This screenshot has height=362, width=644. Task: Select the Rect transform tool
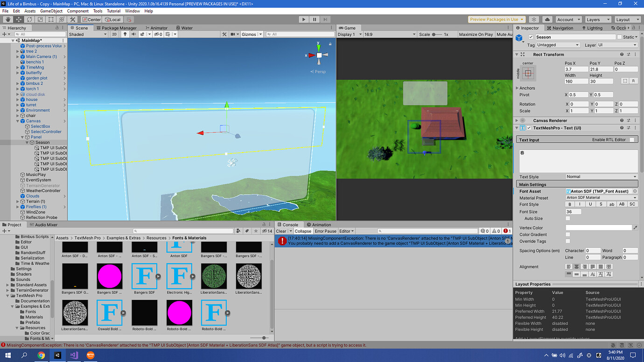[50, 19]
